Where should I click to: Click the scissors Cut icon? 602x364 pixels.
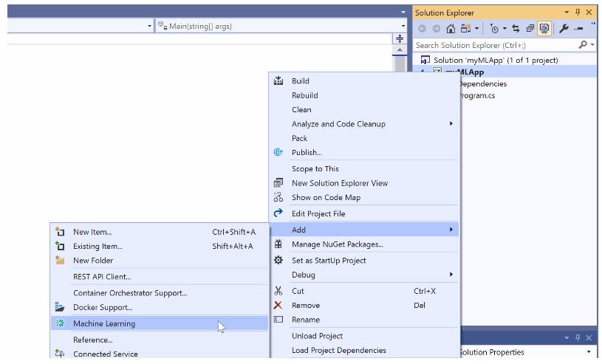pos(278,291)
